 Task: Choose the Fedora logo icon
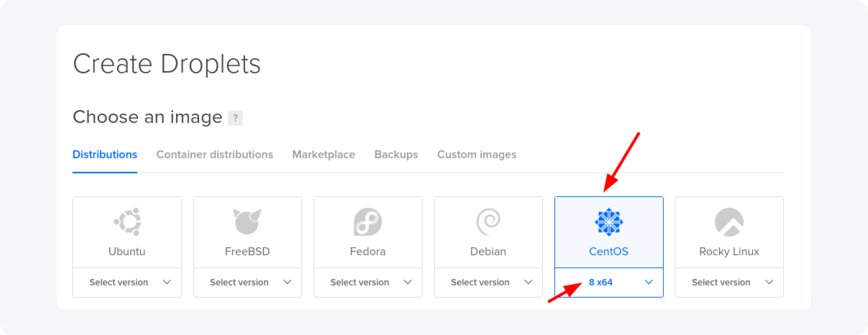pyautogui.click(x=368, y=222)
